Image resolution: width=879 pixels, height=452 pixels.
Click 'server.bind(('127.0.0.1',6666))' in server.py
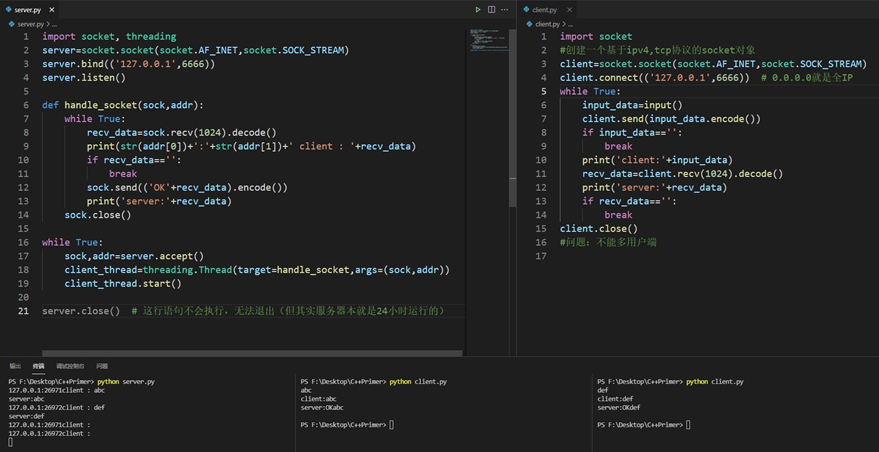[128, 64]
